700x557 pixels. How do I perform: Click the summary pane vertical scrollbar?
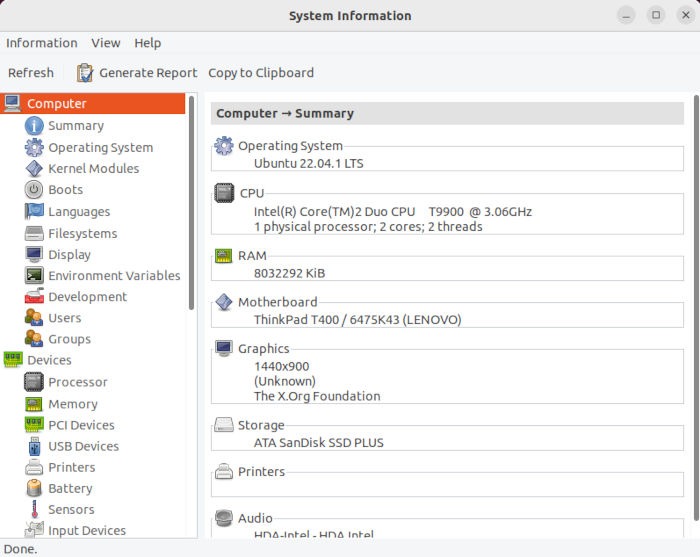point(696,308)
